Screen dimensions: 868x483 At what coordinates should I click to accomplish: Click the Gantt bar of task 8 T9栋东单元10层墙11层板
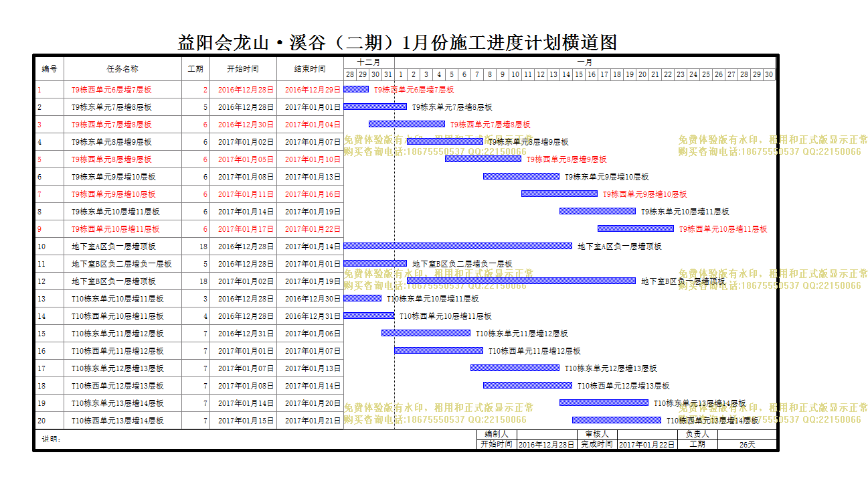coord(598,211)
